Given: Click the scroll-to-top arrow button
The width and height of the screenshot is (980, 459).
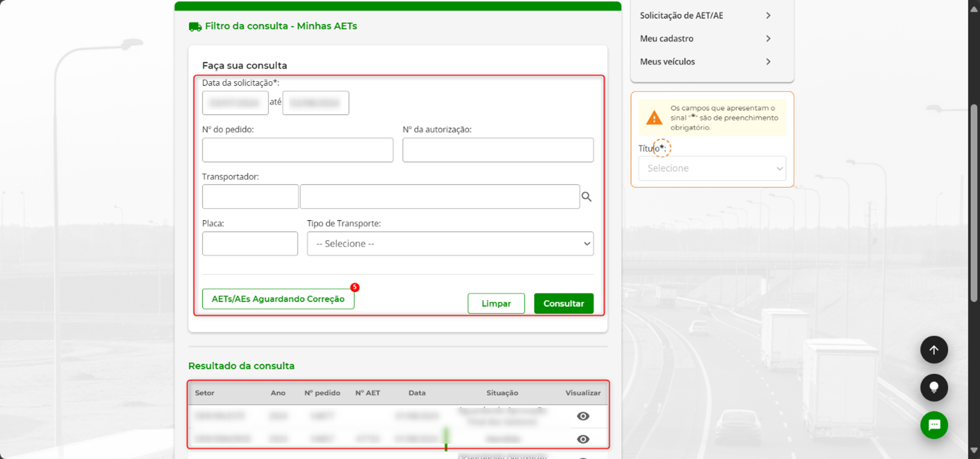Looking at the screenshot, I should click(x=933, y=350).
